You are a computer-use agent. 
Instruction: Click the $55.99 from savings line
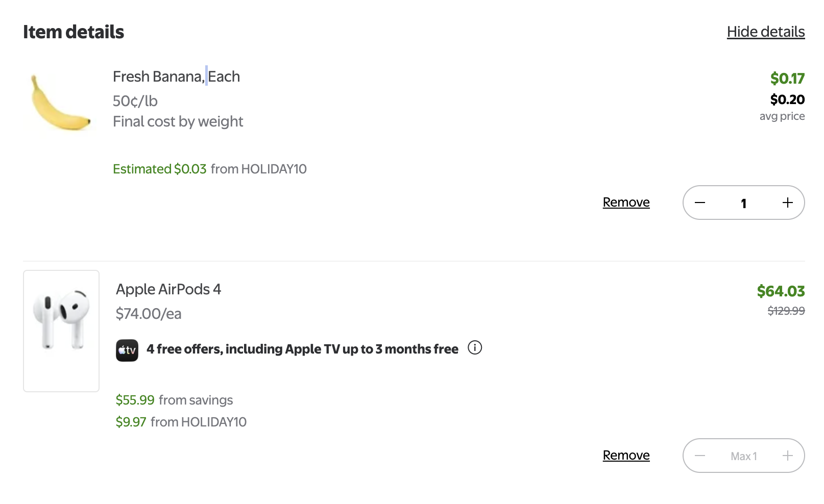174,400
